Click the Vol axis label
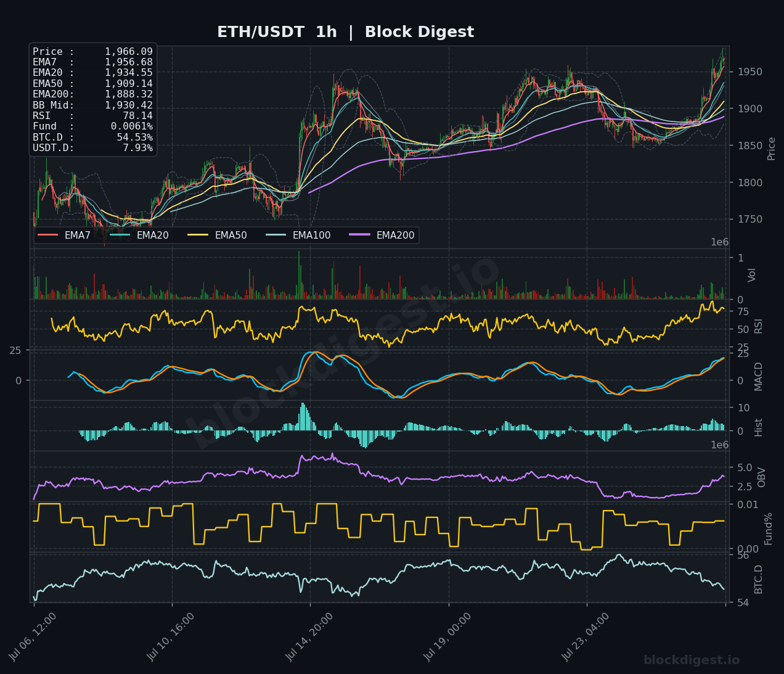The width and height of the screenshot is (784, 674). click(x=751, y=275)
